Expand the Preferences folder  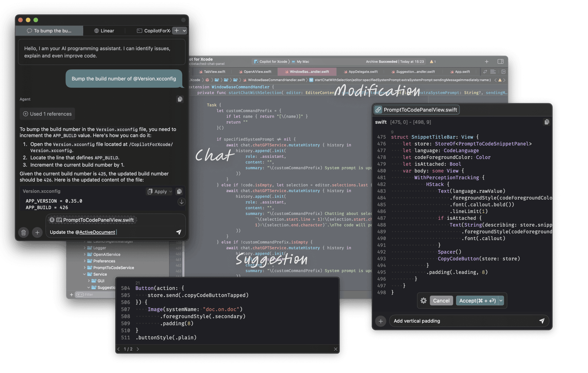point(85,261)
